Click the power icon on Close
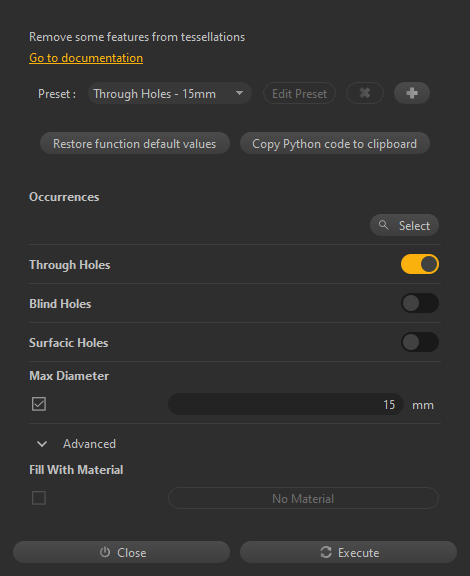 [105, 552]
